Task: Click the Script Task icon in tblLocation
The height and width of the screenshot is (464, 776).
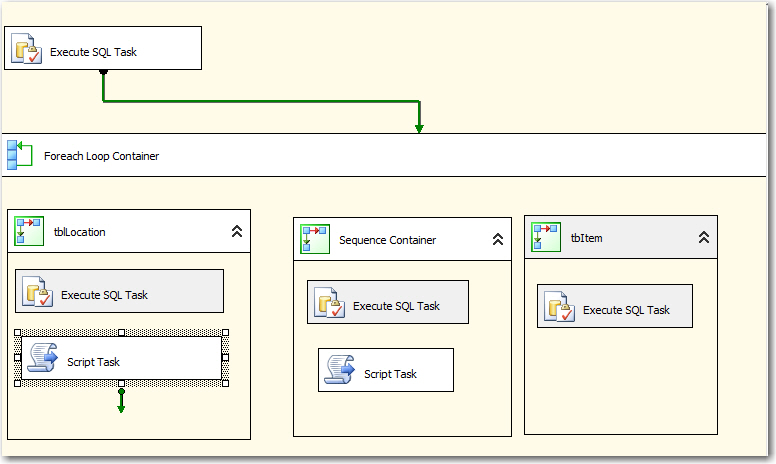Action: coord(43,358)
